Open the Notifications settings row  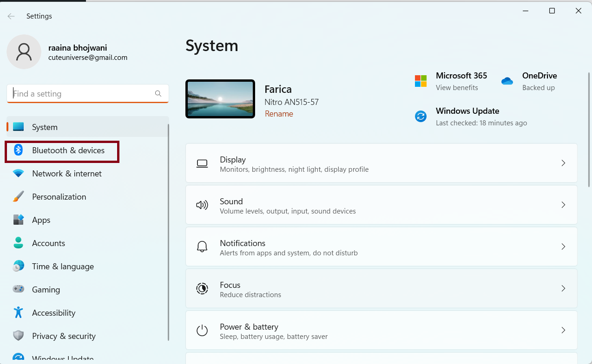coord(381,247)
